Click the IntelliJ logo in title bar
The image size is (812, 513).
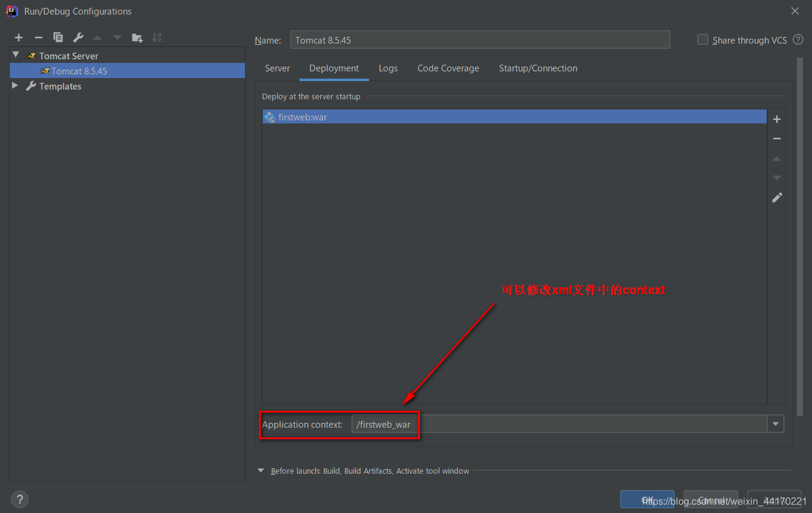[x=11, y=11]
